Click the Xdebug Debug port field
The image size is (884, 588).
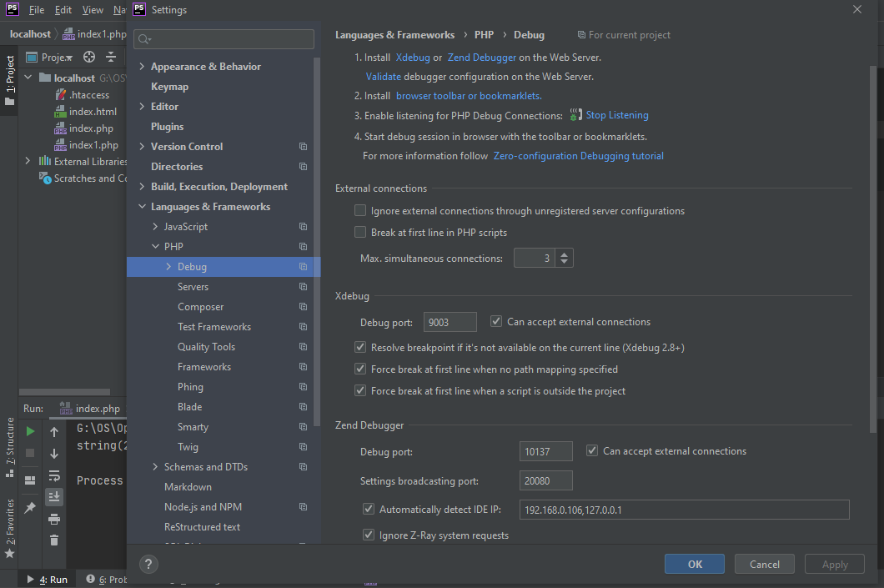coord(450,322)
